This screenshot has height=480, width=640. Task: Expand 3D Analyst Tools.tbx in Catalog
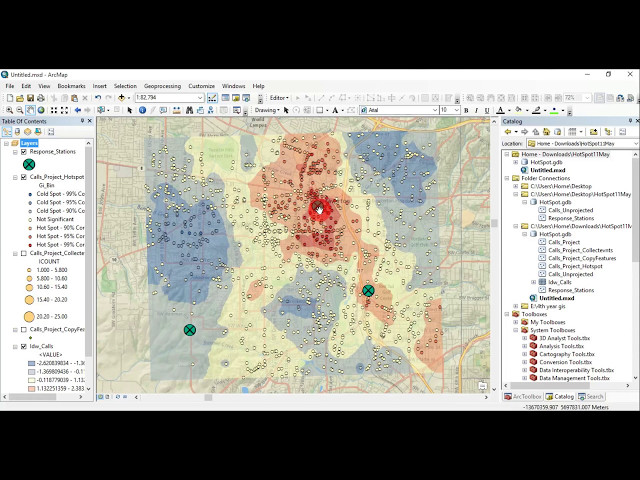tap(525, 338)
